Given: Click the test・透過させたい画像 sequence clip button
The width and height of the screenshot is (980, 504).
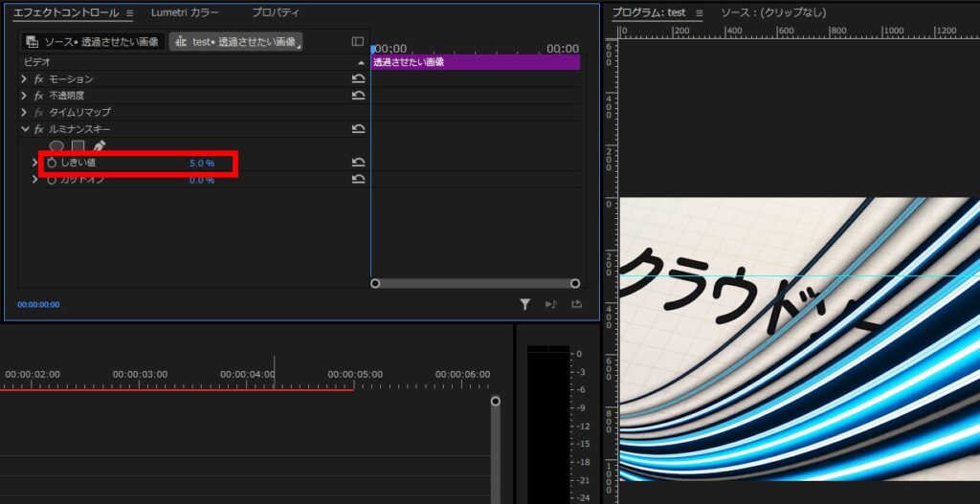Looking at the screenshot, I should coord(235,42).
